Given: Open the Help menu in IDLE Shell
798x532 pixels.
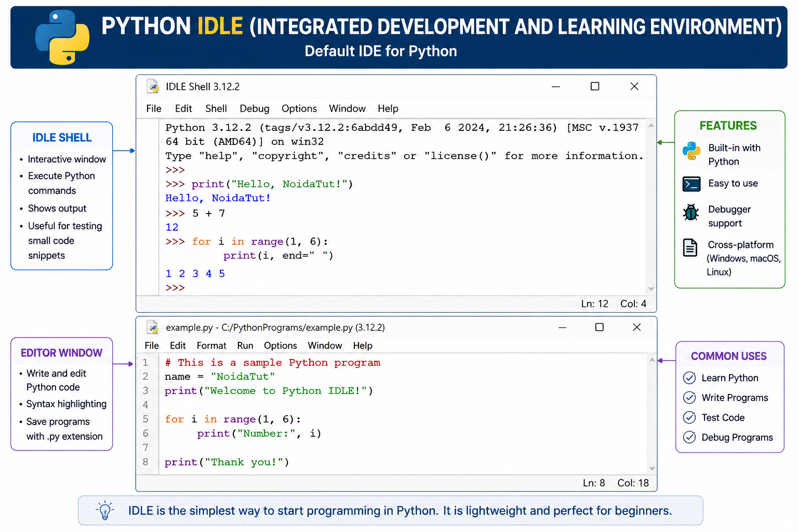Looking at the screenshot, I should pyautogui.click(x=388, y=109).
